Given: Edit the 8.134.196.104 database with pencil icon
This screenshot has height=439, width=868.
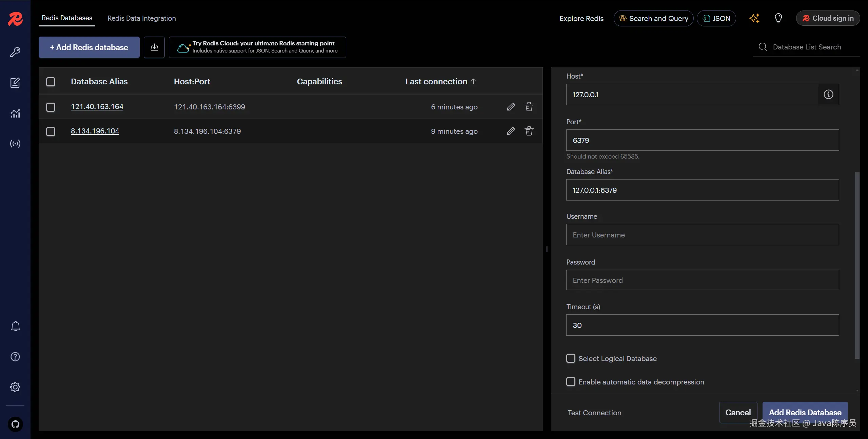Looking at the screenshot, I should (511, 131).
